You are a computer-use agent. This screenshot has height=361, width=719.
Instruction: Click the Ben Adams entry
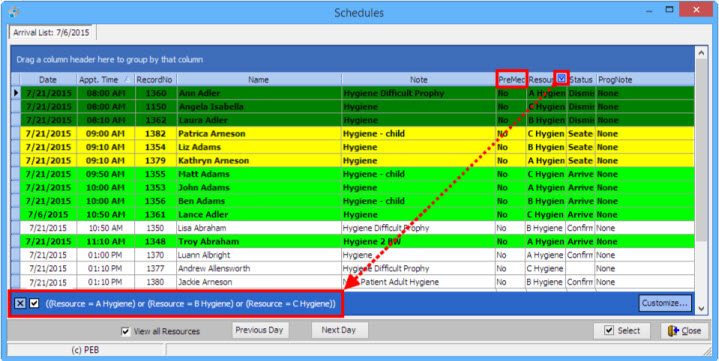tap(202, 201)
